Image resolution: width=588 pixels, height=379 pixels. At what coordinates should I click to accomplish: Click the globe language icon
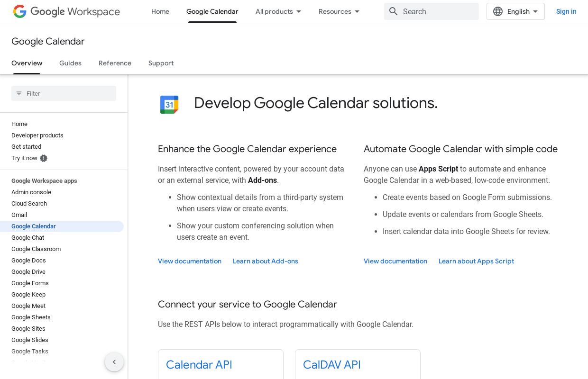tap(498, 11)
